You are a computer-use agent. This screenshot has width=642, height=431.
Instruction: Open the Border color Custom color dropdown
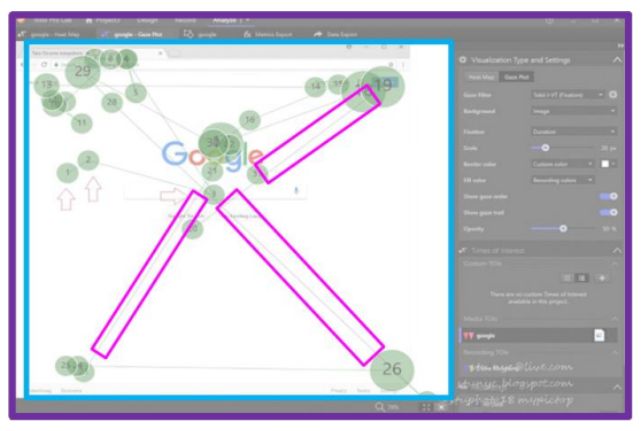pos(563,164)
